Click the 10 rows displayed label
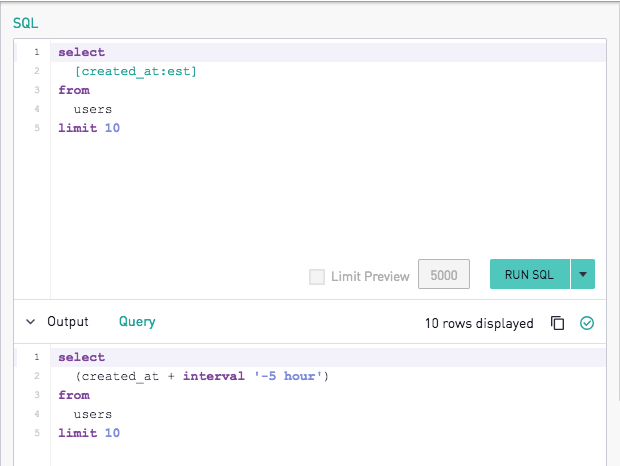 (479, 323)
